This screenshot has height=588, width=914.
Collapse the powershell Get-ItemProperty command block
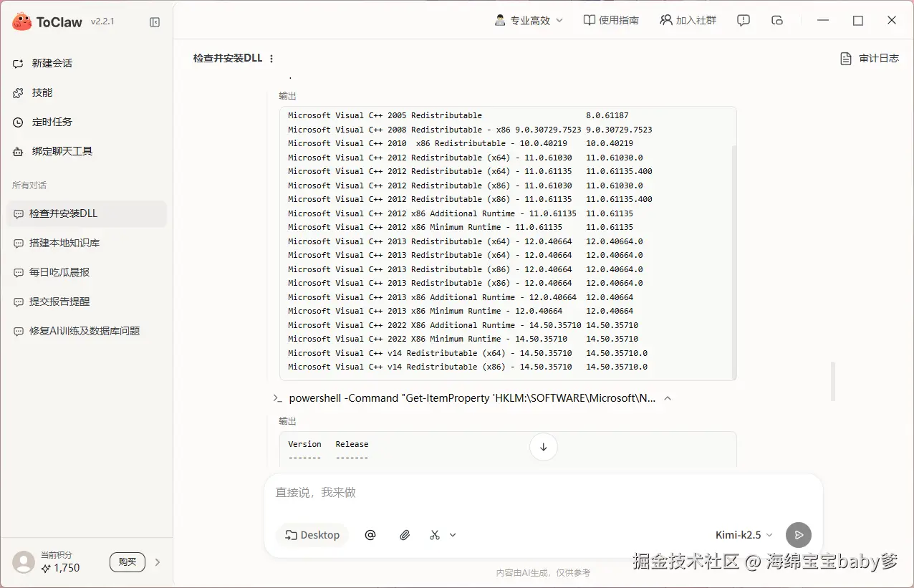tap(668, 398)
